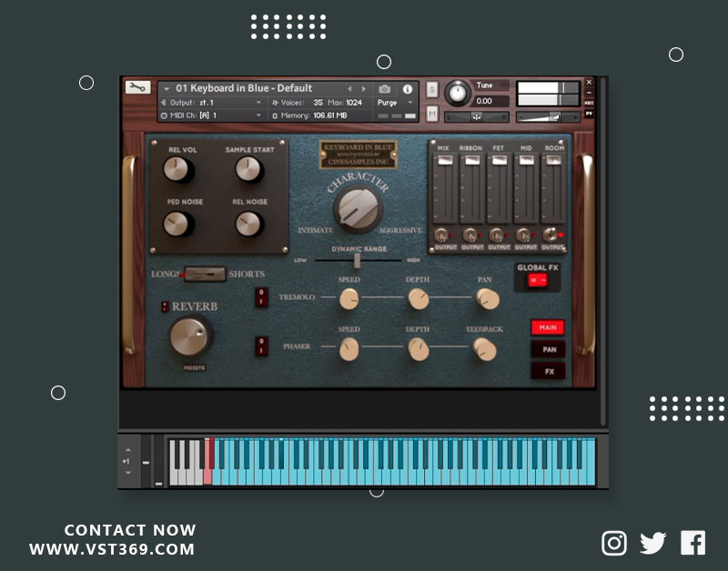
Task: Open reverb PRESETS
Action: (194, 368)
